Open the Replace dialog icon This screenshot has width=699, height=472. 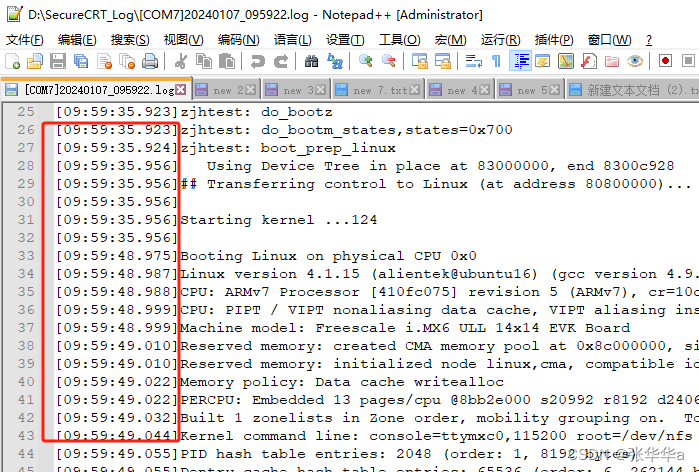tap(334, 61)
